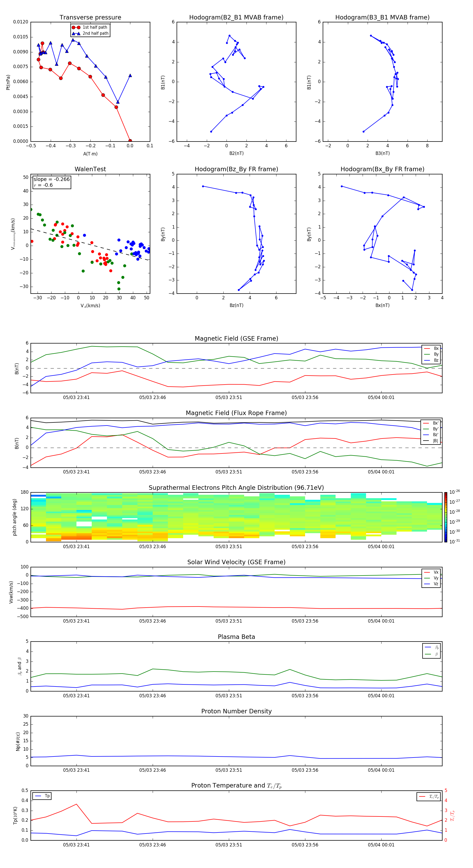Click the "Bz(nT)" x-axis label
Image resolution: width=473 pixels, height=868 pixels.
coord(236,306)
